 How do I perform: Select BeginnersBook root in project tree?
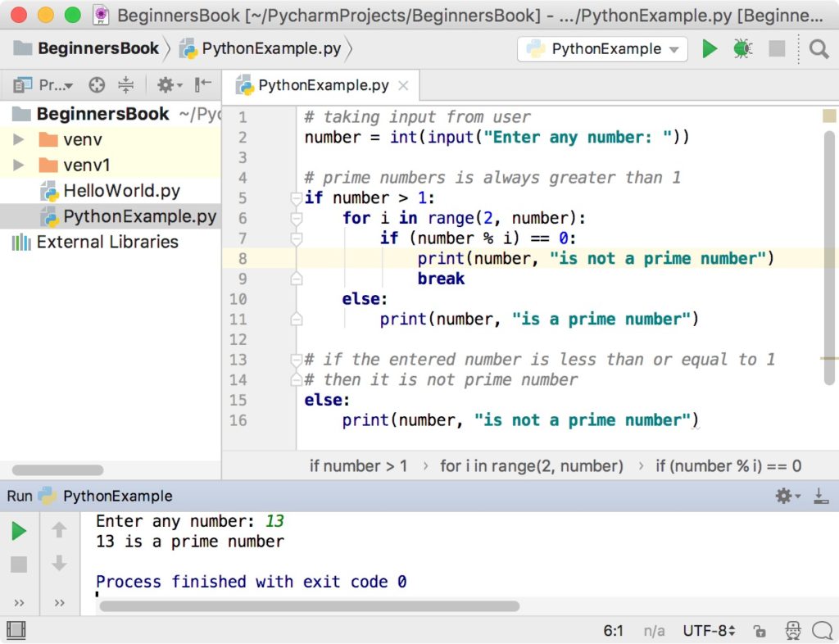tap(111, 114)
